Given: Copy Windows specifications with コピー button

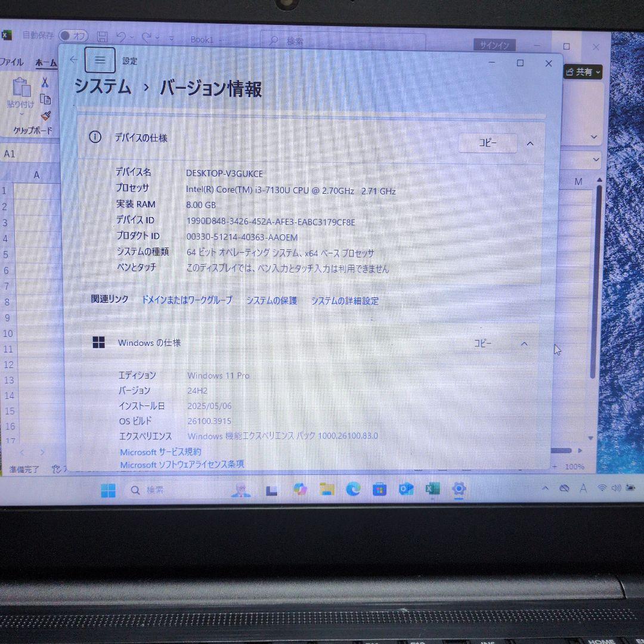Looking at the screenshot, I should point(482,343).
